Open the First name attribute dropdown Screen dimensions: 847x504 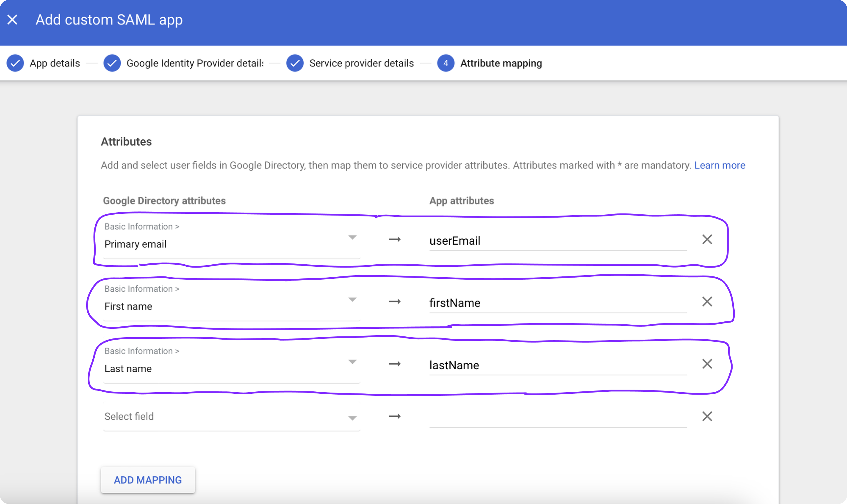[352, 300]
